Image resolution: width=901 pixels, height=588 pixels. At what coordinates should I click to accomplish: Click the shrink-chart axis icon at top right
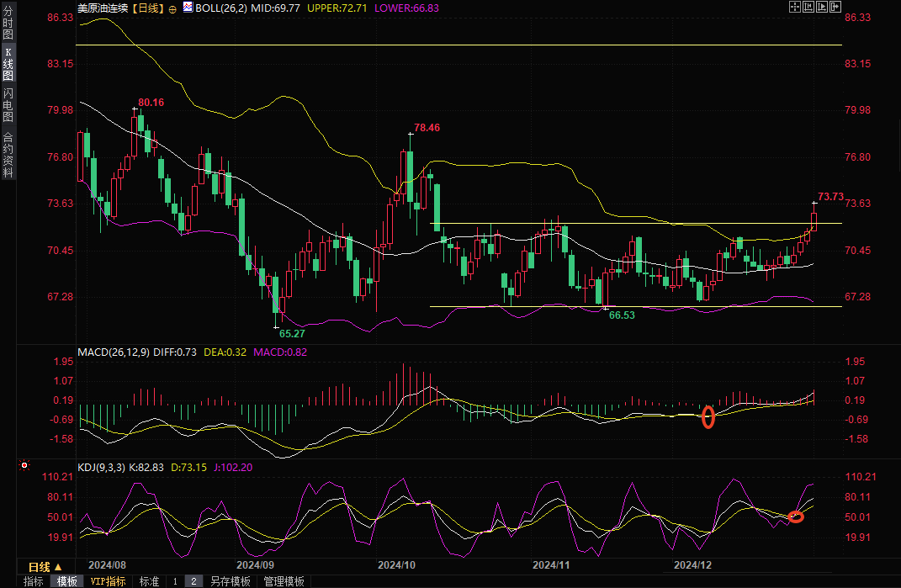click(x=808, y=7)
